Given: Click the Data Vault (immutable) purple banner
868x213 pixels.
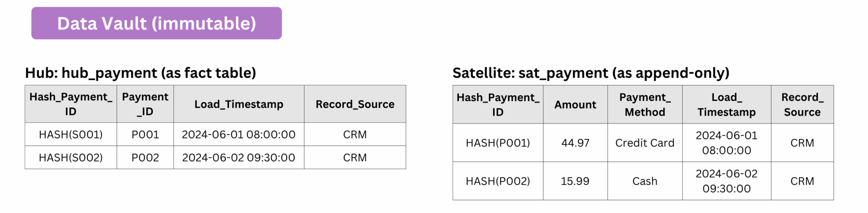Looking at the screenshot, I should tap(156, 23).
